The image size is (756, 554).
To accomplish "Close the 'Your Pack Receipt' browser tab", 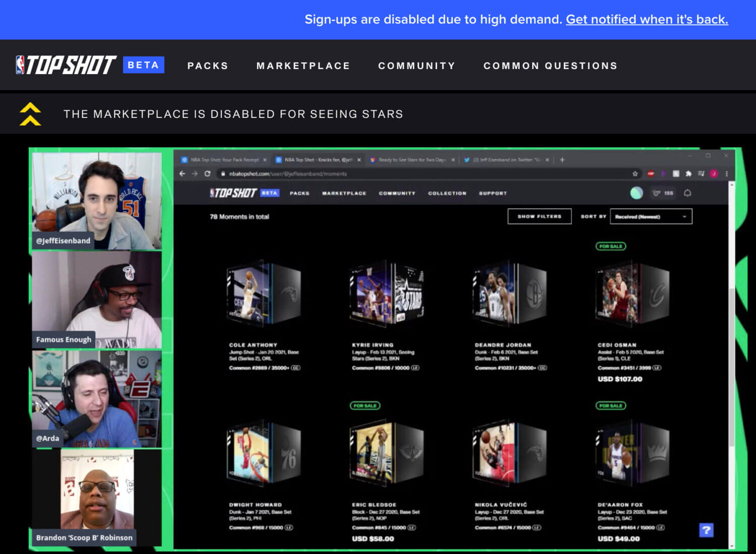I will tap(265, 160).
